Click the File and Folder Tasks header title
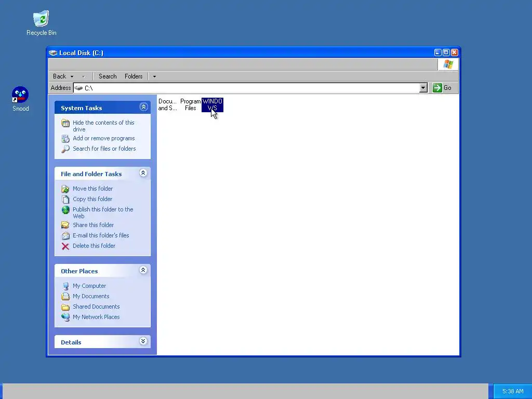The width and height of the screenshot is (532, 399). tap(91, 174)
